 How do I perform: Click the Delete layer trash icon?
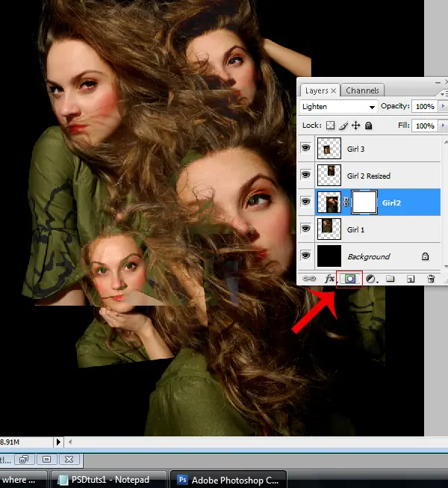click(x=430, y=279)
